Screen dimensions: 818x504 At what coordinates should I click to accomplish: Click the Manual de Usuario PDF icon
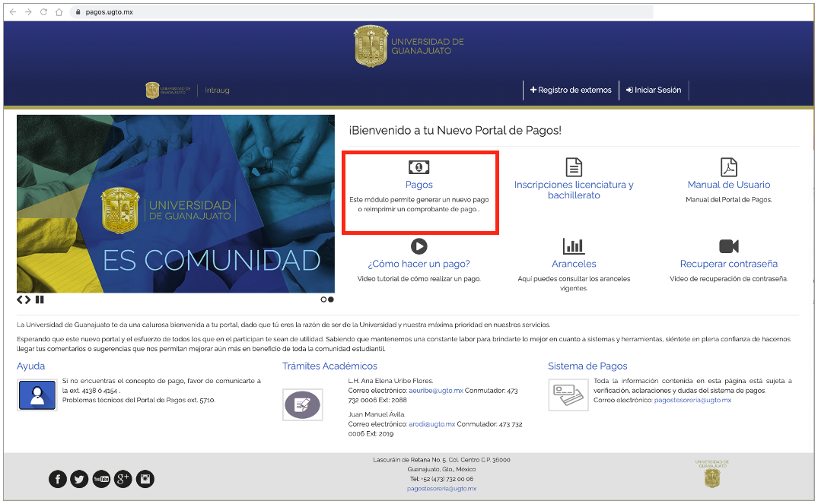tap(729, 167)
